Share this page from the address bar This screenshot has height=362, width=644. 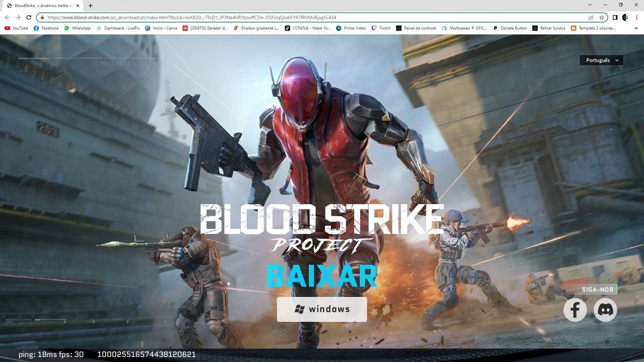[591, 18]
